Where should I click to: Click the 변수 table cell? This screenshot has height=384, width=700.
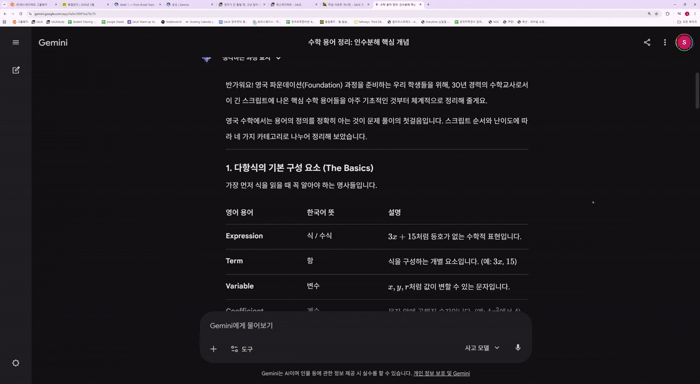313,286
